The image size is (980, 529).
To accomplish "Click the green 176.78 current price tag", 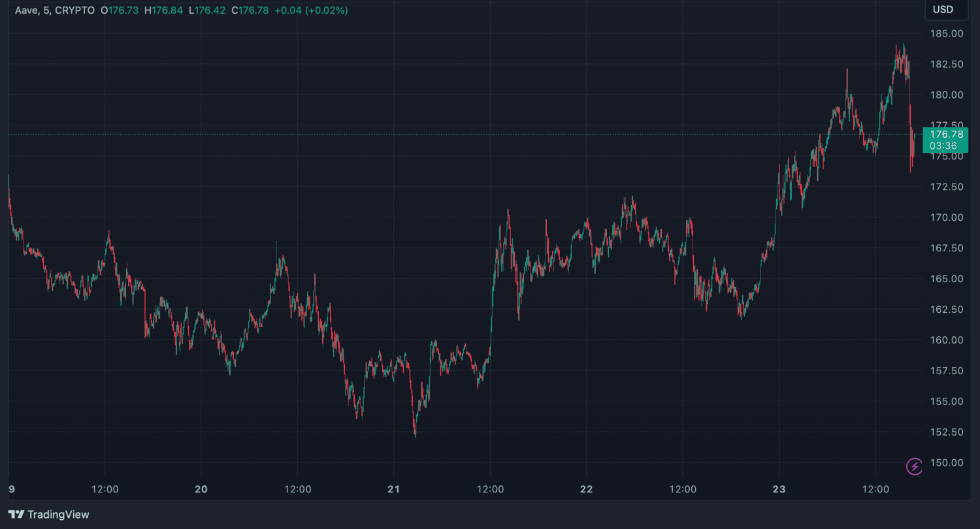I will (x=945, y=140).
